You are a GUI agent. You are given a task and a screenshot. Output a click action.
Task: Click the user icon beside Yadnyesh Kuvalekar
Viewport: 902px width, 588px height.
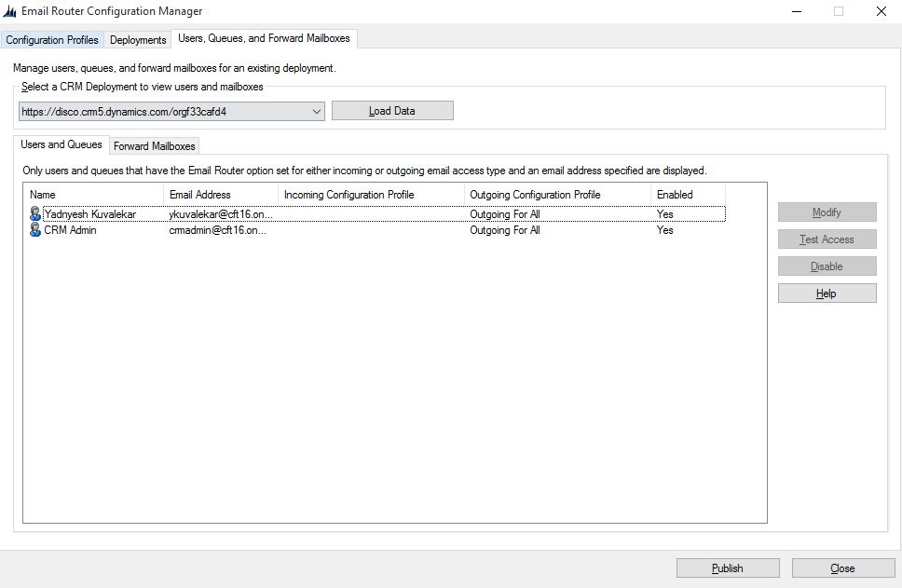[x=35, y=214]
